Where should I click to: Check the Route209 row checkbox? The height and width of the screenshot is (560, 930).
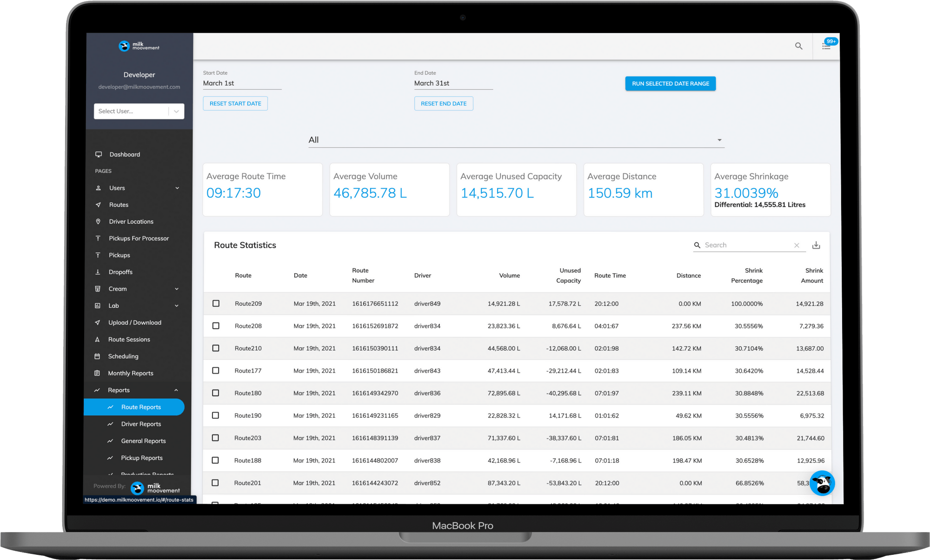click(216, 303)
